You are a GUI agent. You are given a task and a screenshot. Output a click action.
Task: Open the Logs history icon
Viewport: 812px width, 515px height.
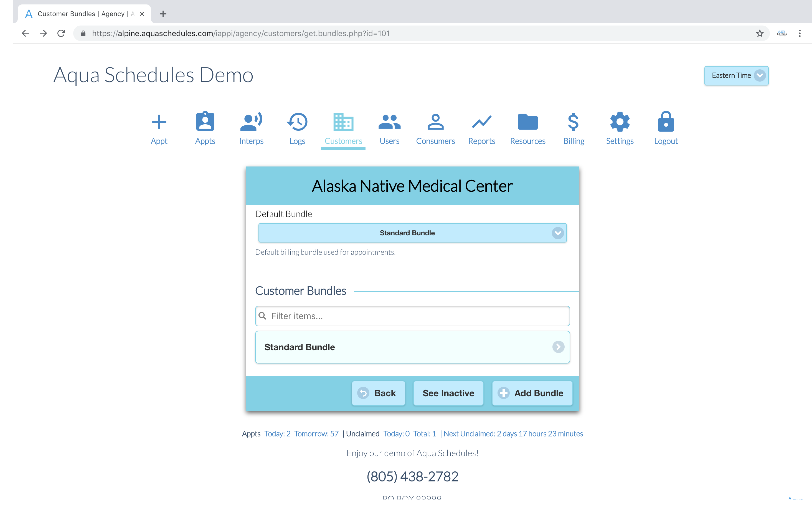(x=297, y=122)
